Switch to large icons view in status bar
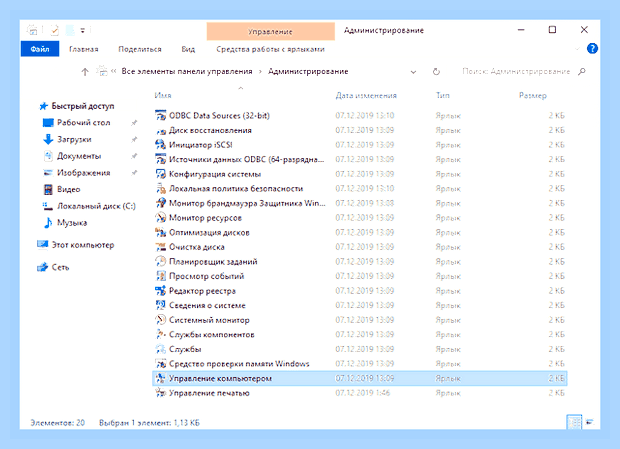 click(590, 422)
